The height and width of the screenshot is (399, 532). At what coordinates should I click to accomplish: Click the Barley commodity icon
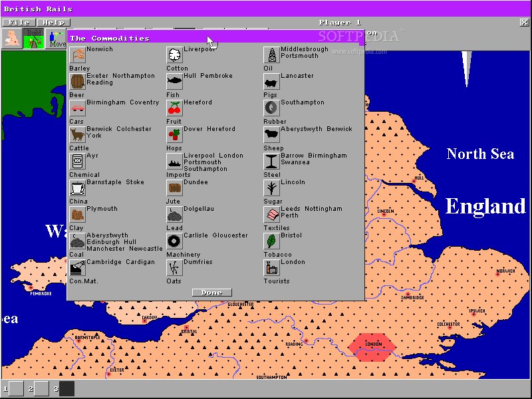(x=77, y=55)
